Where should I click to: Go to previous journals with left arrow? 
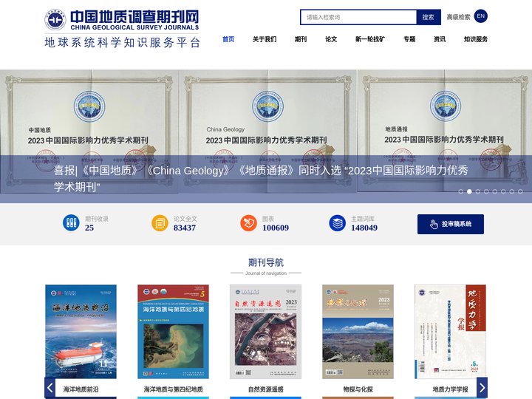pyautogui.click(x=50, y=387)
